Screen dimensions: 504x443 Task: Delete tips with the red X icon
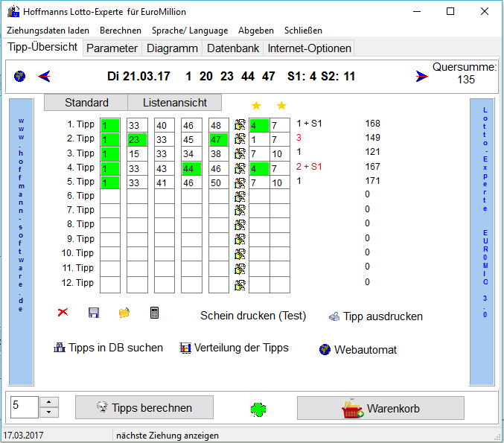pos(63,312)
